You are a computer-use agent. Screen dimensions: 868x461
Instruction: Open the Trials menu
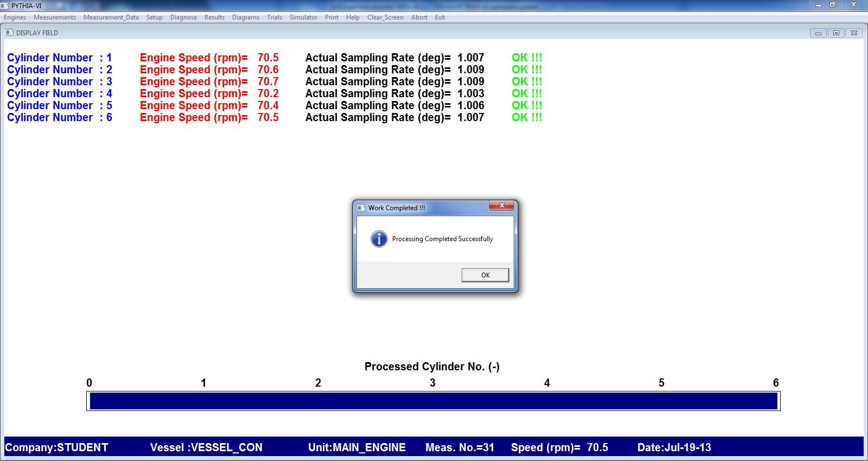point(275,17)
